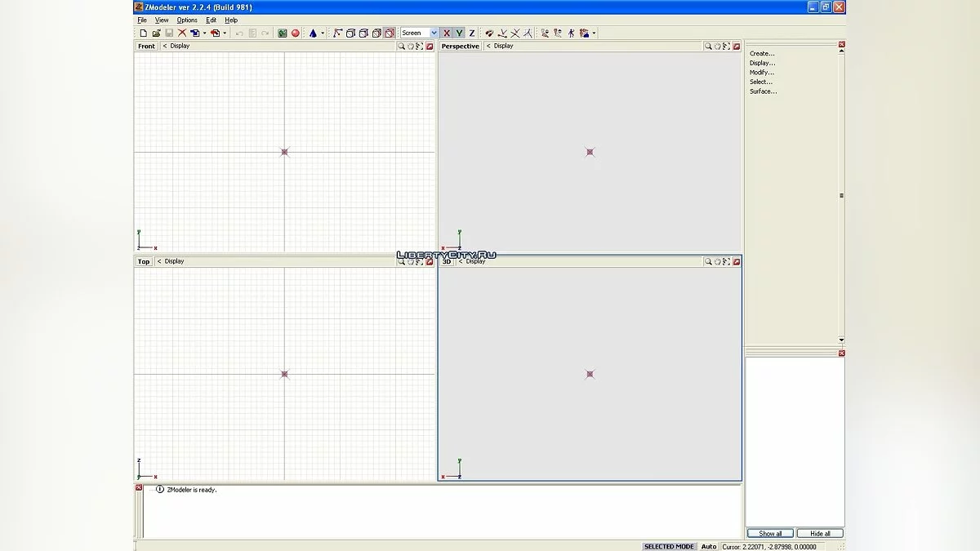
Task: Toggle the Y axis constraint
Action: [458, 33]
